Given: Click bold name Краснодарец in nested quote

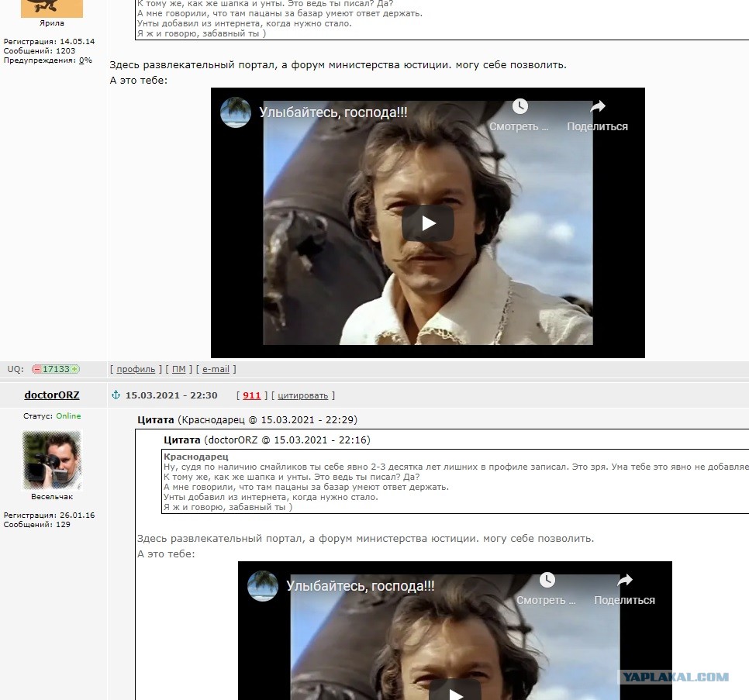Looking at the screenshot, I should [196, 457].
